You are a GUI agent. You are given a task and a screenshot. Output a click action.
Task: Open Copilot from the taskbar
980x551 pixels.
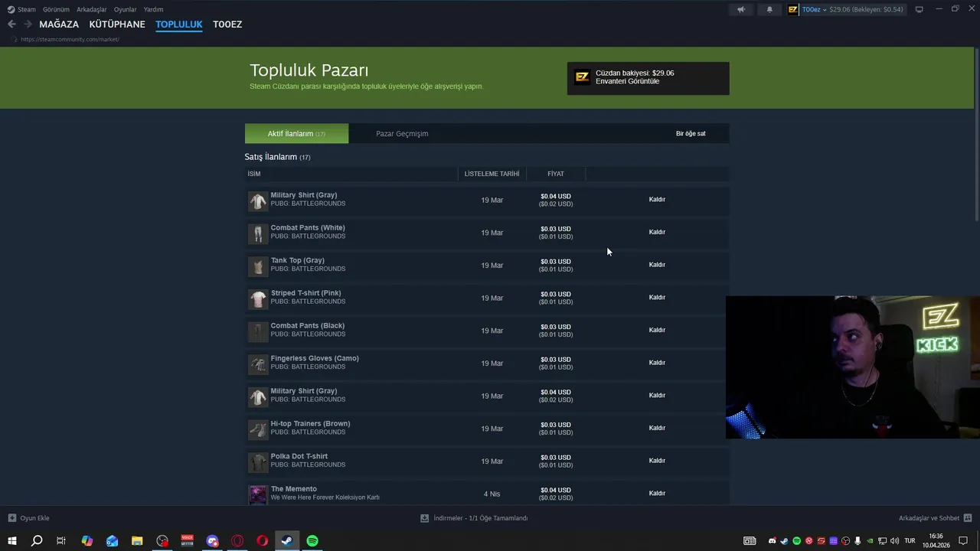[87, 541]
